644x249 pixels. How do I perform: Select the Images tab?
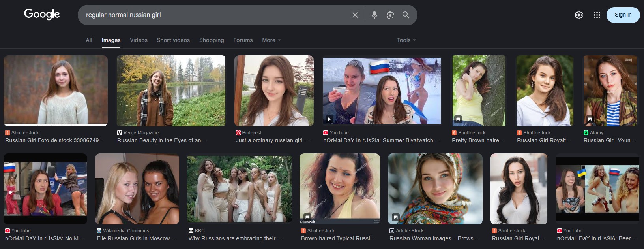point(111,40)
